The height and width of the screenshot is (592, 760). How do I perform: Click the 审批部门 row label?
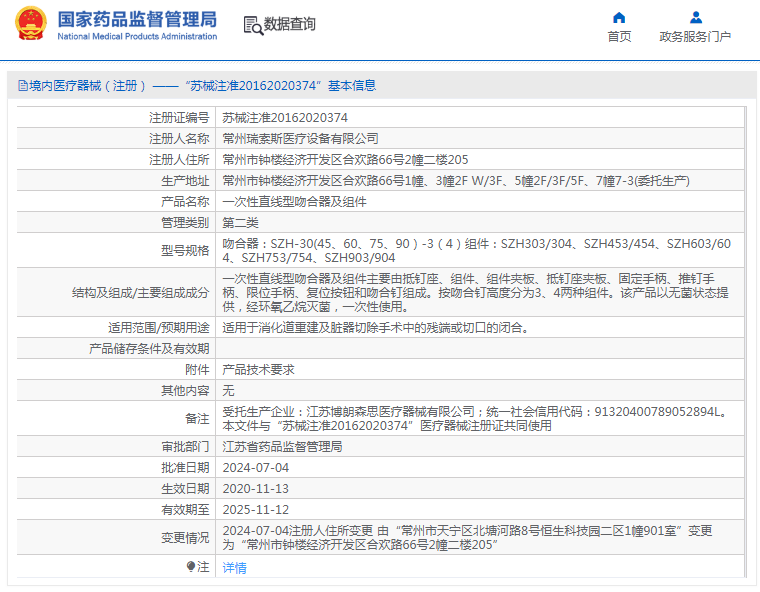(x=185, y=447)
